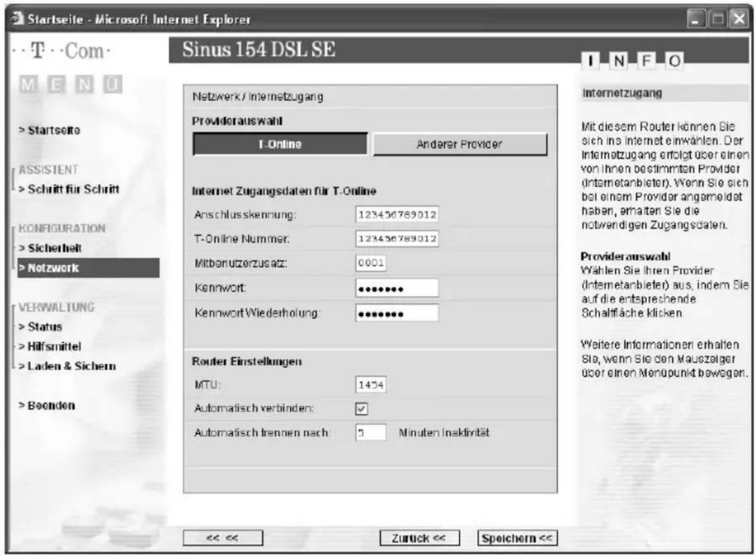Open Schritt für Schritt assistant
Image resolution: width=756 pixels, height=556 pixels.
coord(68,189)
